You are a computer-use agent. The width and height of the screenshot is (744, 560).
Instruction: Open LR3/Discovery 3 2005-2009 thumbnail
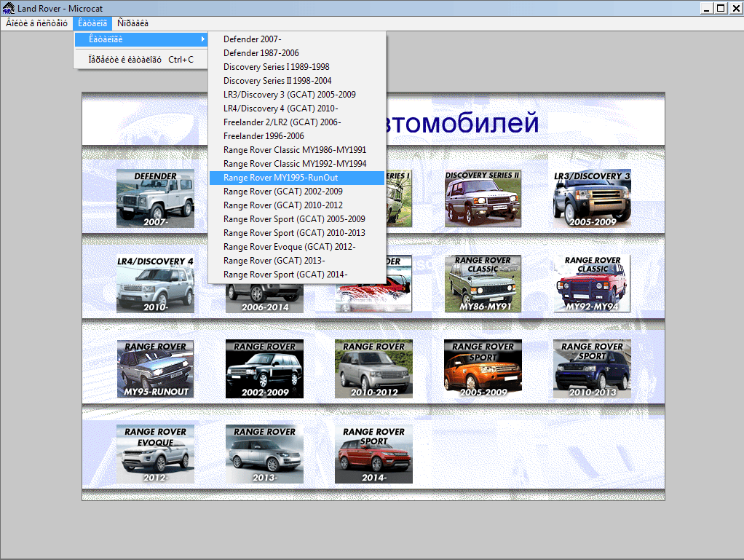pos(592,198)
